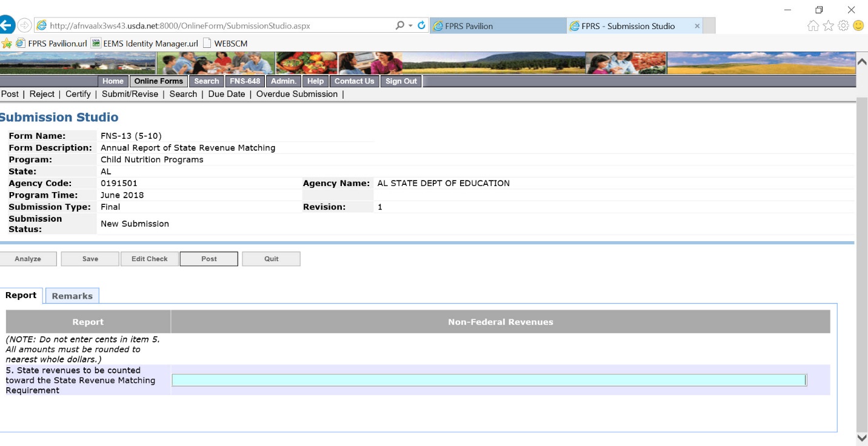Screen dimensions: 868x446
Task: Click the Non-Federal Revenues column header
Action: [x=501, y=322]
